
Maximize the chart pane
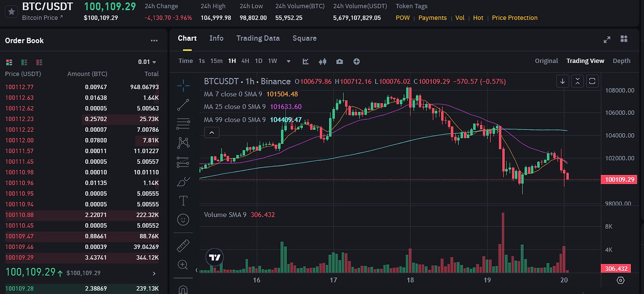[x=592, y=81]
